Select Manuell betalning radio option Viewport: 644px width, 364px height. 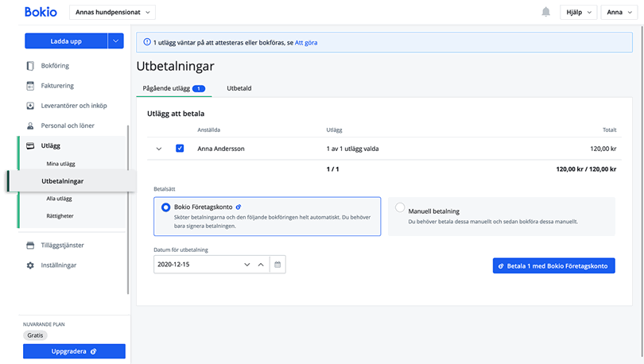[x=400, y=208]
